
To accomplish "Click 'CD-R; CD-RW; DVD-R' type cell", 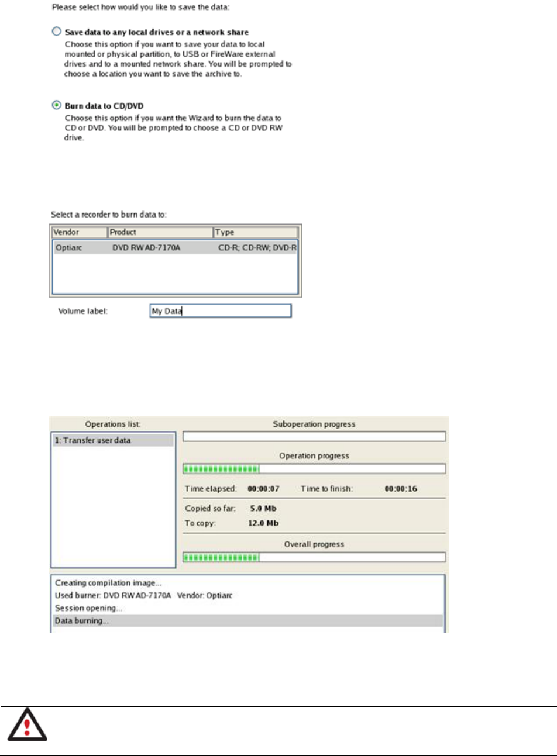I will tap(257, 248).
